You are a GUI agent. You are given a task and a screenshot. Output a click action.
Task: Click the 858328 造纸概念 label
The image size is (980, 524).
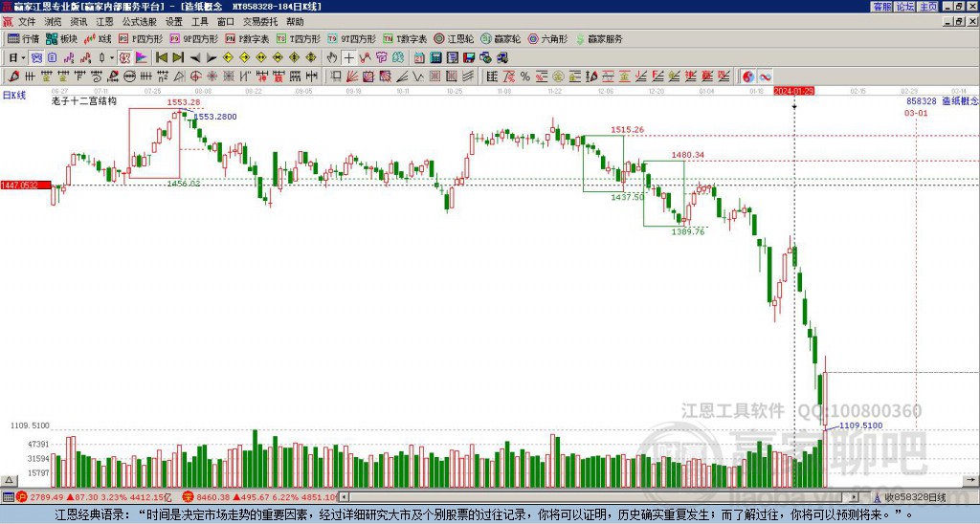(943, 101)
